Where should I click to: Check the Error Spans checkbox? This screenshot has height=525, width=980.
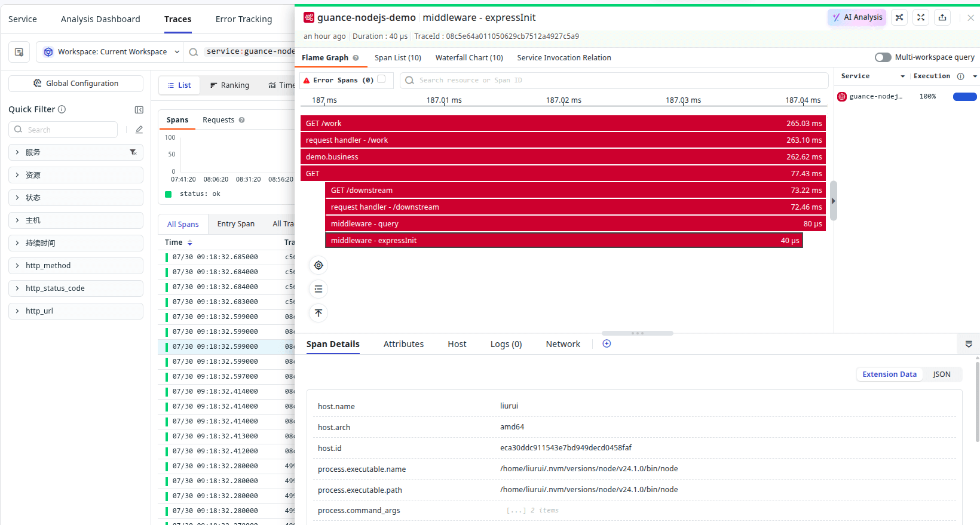(x=381, y=79)
